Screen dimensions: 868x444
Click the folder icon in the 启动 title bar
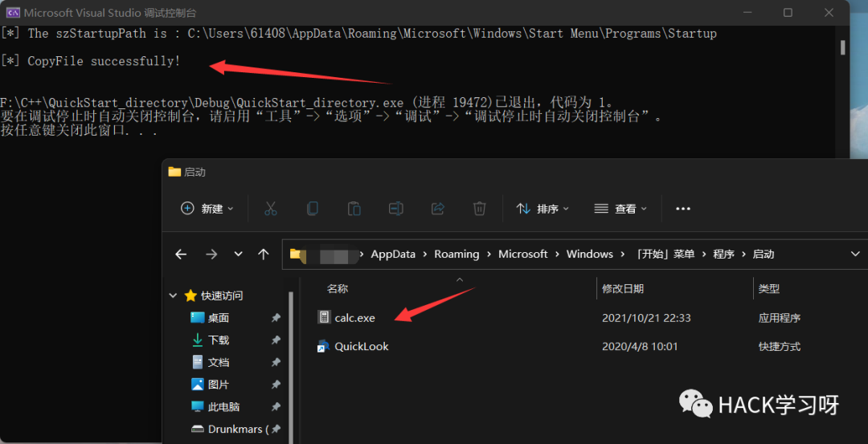[x=174, y=172]
